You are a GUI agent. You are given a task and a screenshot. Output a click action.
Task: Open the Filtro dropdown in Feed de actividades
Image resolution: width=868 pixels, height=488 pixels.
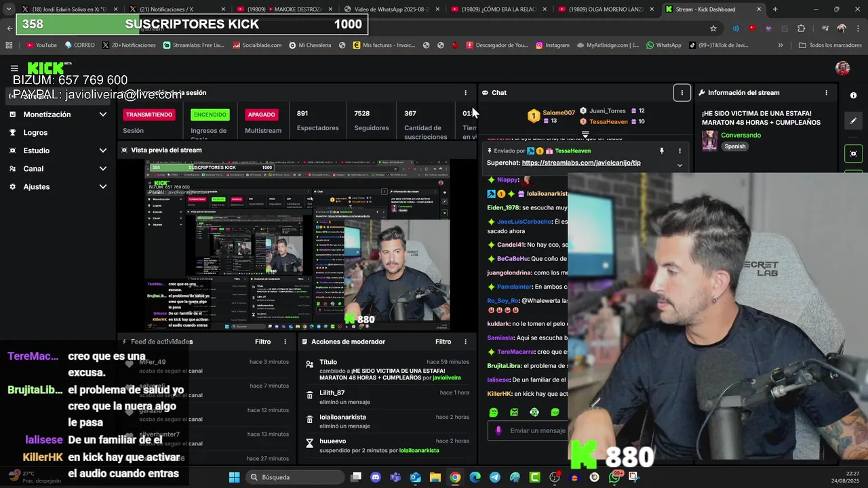point(262,342)
